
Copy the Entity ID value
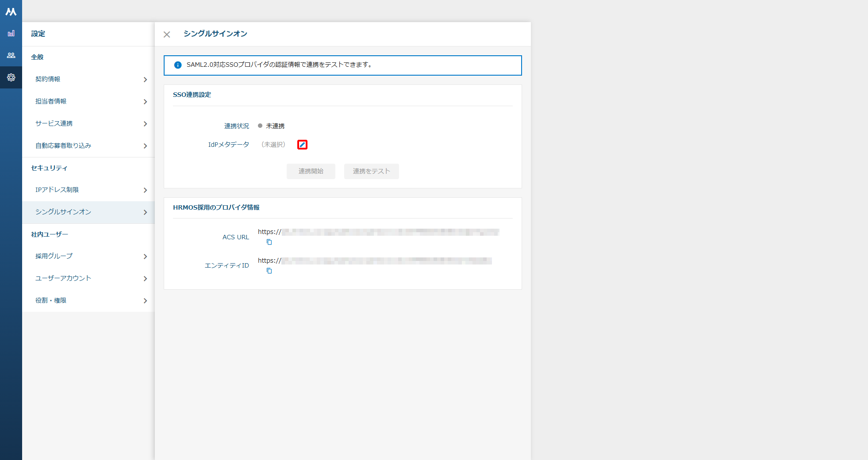point(269,271)
